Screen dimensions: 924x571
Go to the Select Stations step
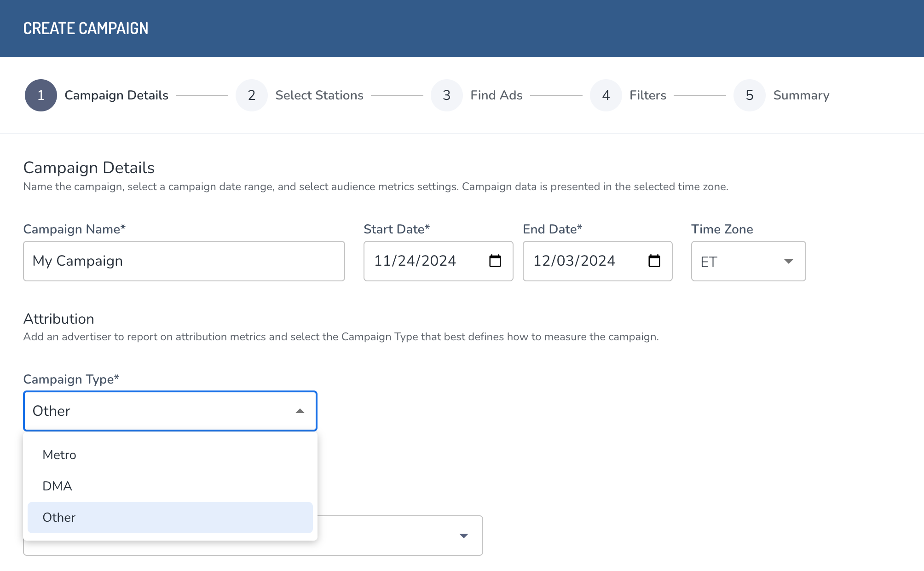pos(319,95)
